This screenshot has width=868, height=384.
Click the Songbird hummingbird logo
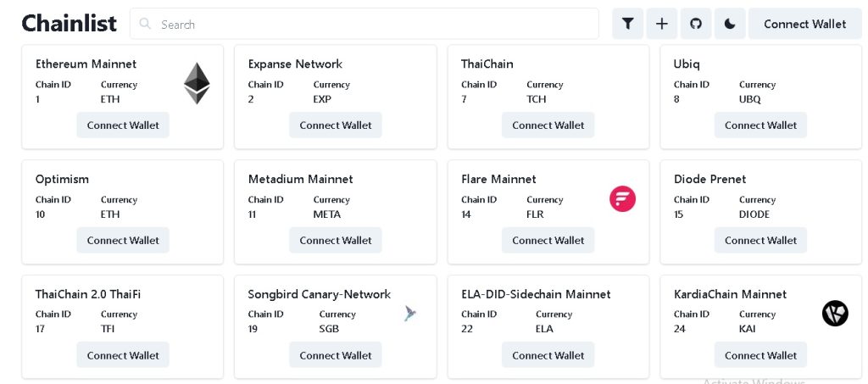pyautogui.click(x=410, y=314)
